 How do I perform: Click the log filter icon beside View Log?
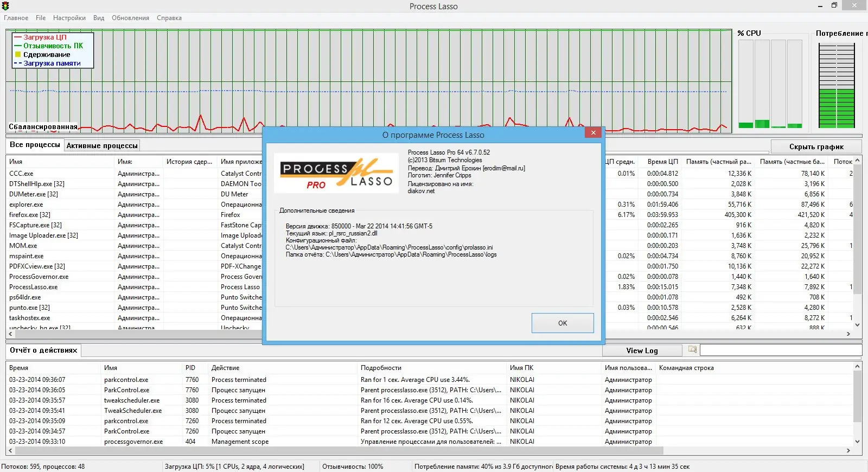click(x=692, y=350)
